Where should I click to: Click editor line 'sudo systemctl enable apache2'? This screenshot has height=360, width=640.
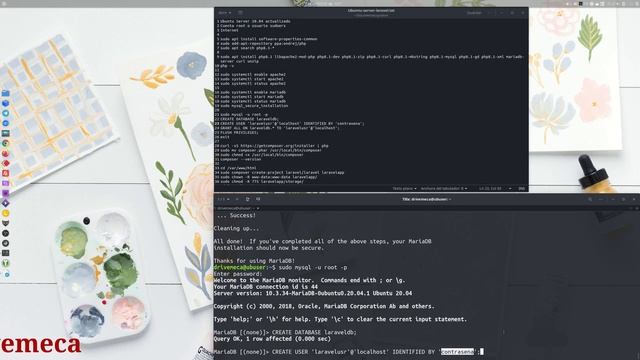pos(253,75)
